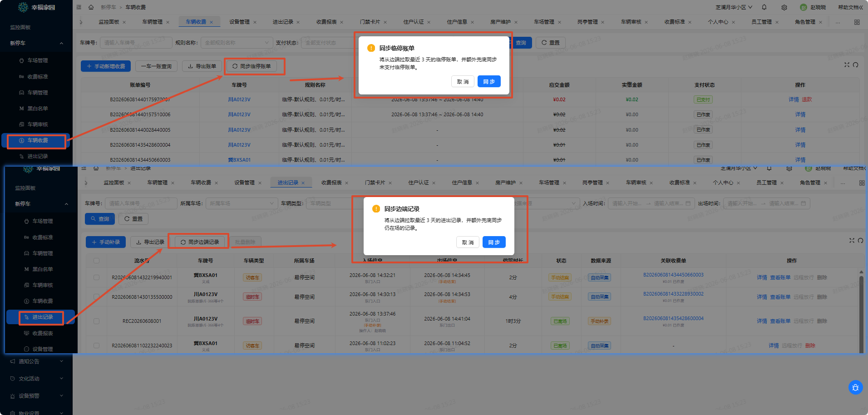Open 所属车场 dropdown on 进出记录 page
Viewport: 868px width, 415px height.
point(242,203)
